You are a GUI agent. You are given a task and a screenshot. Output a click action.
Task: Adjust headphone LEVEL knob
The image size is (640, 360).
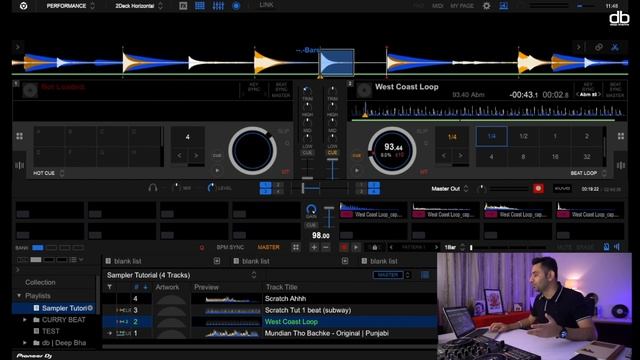[211, 188]
